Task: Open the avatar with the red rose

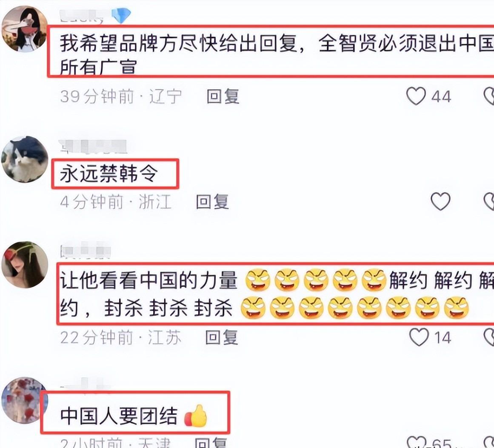Action: pos(25,265)
